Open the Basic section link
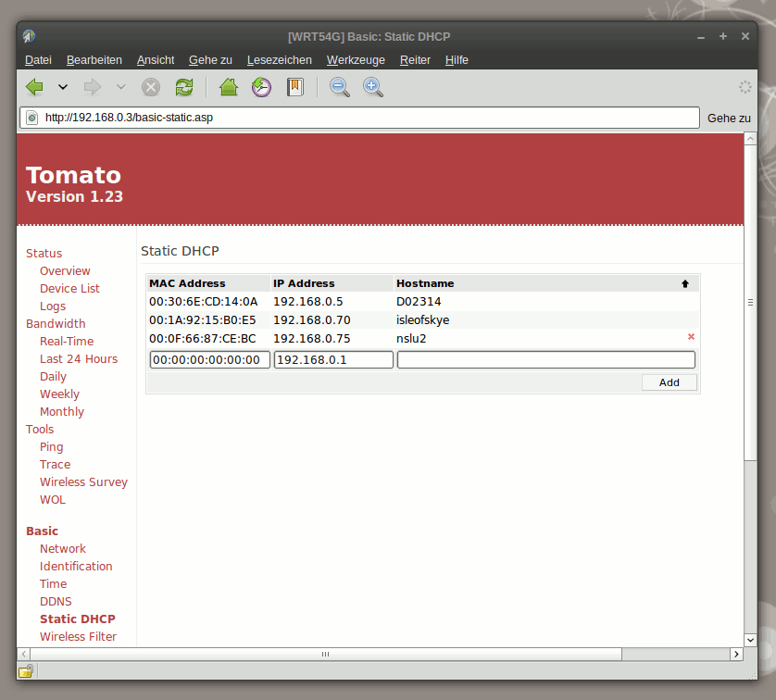This screenshot has height=700, width=776. tap(42, 531)
